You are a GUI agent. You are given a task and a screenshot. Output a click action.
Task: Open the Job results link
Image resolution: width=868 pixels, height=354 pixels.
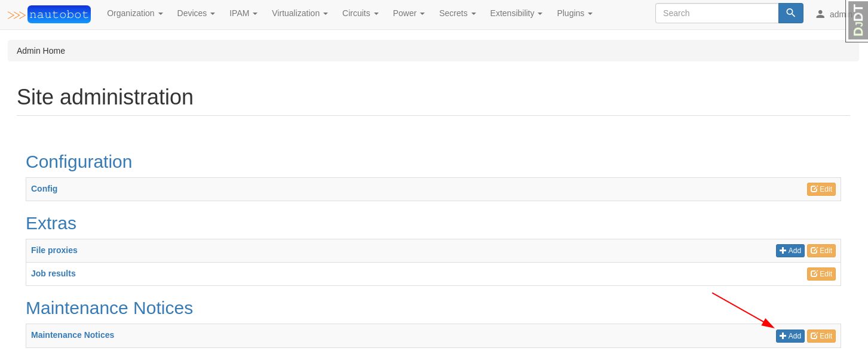point(53,273)
